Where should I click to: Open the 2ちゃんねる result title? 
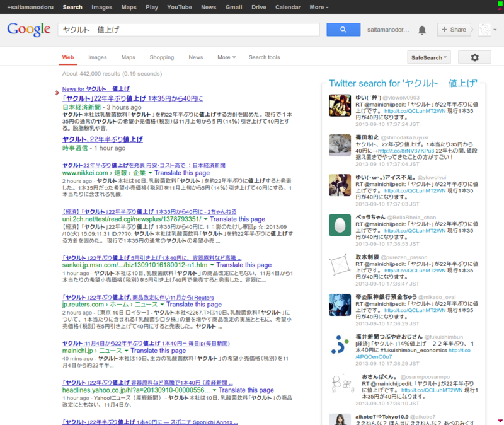(x=149, y=212)
